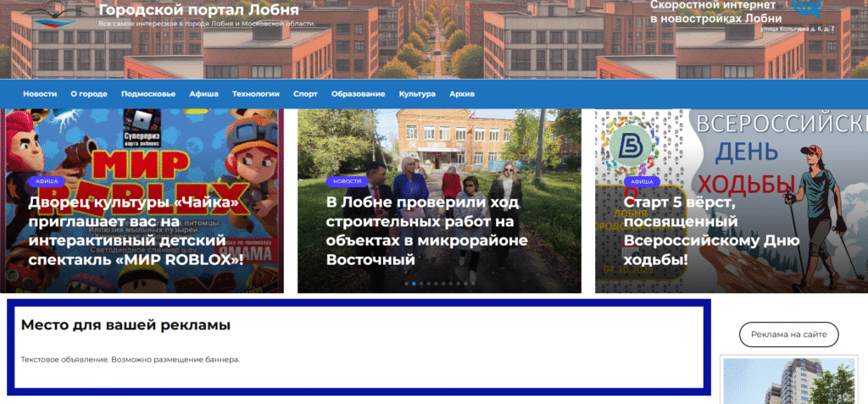Open the Архив menu item
Screen dimensions: 868x404
(x=462, y=94)
